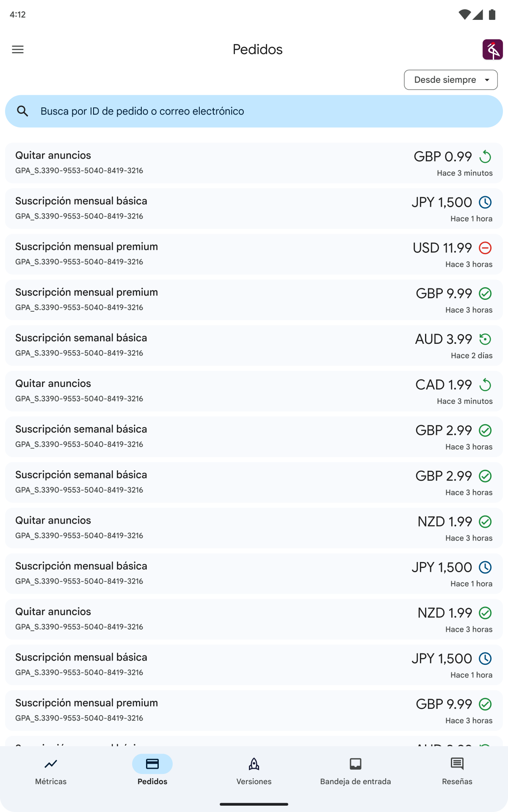Open the Versiones rocket tab

[x=254, y=771]
